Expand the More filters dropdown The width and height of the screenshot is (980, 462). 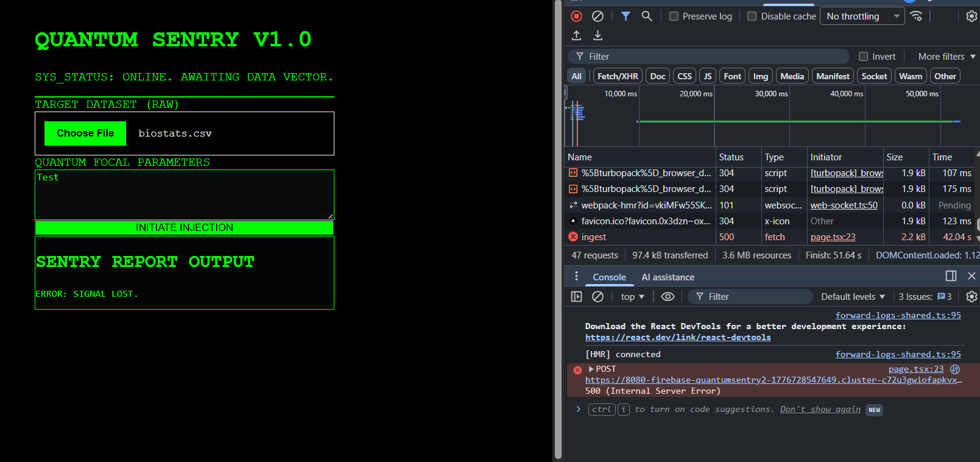(947, 57)
